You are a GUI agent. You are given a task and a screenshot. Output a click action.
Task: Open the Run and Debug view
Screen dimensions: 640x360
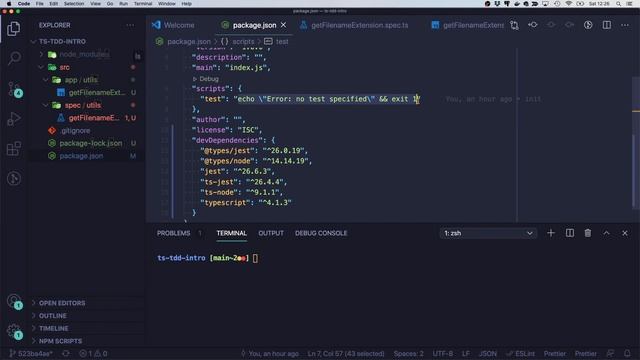pyautogui.click(x=14, y=119)
